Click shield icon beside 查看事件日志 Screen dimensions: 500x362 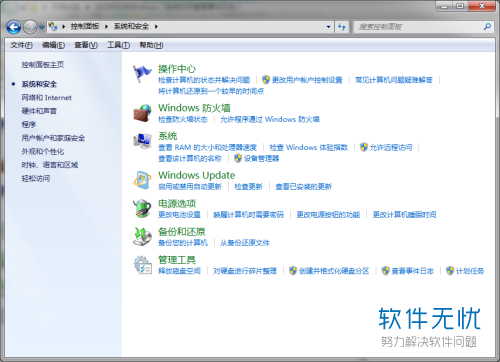(385, 271)
